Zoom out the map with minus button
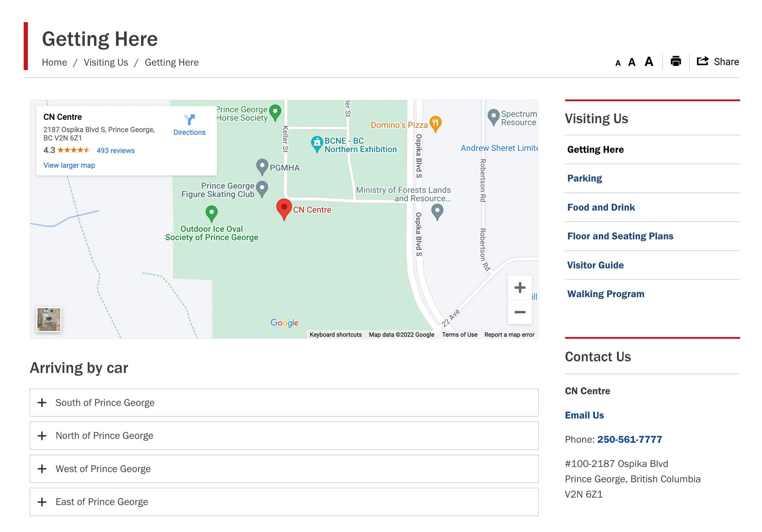 click(520, 312)
